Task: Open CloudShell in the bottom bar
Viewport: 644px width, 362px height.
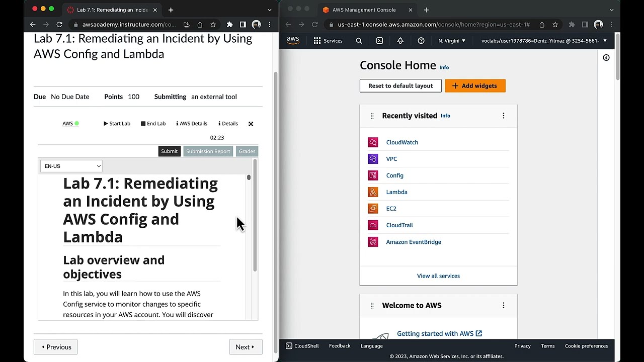Action: coord(302,346)
